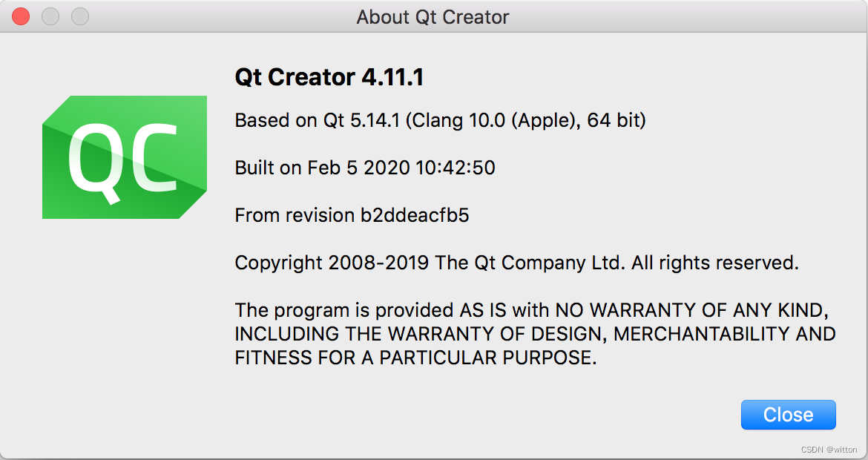Select the 'Qt Creator 4.11.1' heading

point(329,78)
